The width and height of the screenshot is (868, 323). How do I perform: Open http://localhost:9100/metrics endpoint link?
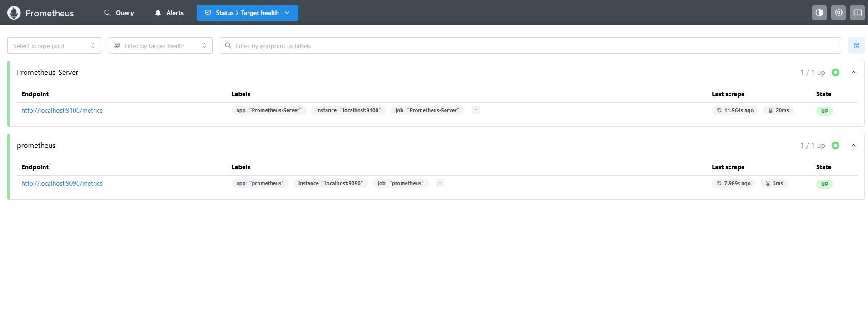point(62,110)
